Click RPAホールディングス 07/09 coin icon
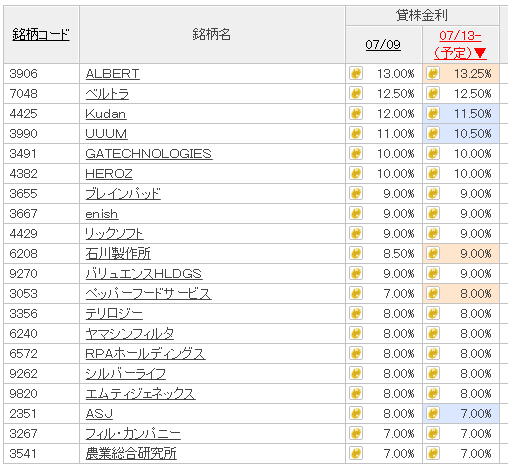This screenshot has height=468, width=508. (x=356, y=353)
